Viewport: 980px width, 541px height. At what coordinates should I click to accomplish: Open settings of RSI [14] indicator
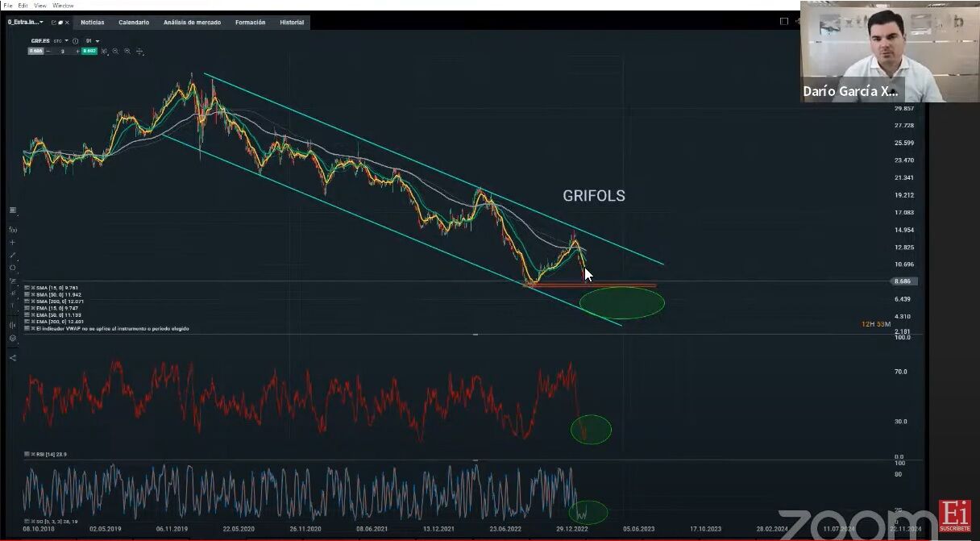pos(27,455)
